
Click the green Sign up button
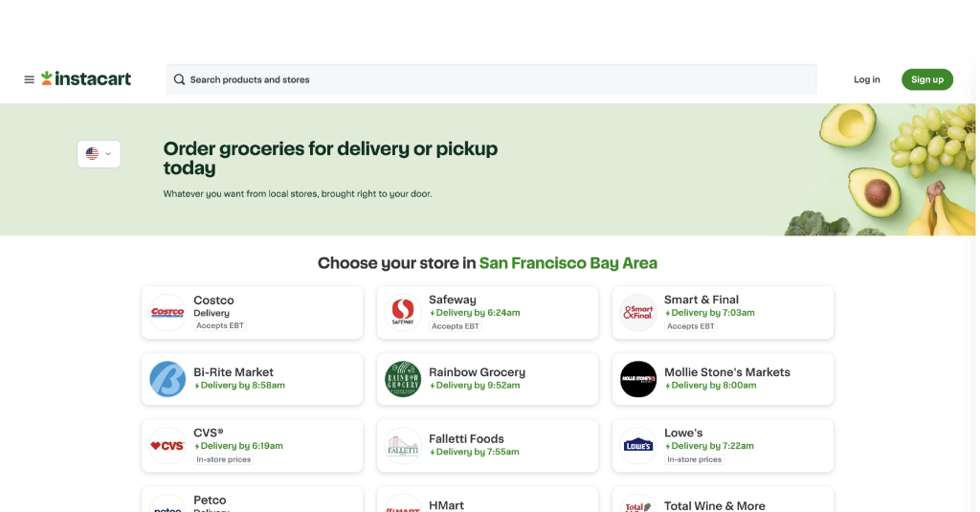[x=926, y=79]
